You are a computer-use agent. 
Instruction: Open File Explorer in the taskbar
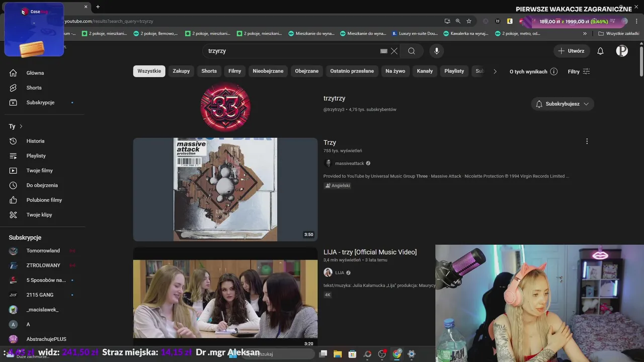(338, 354)
